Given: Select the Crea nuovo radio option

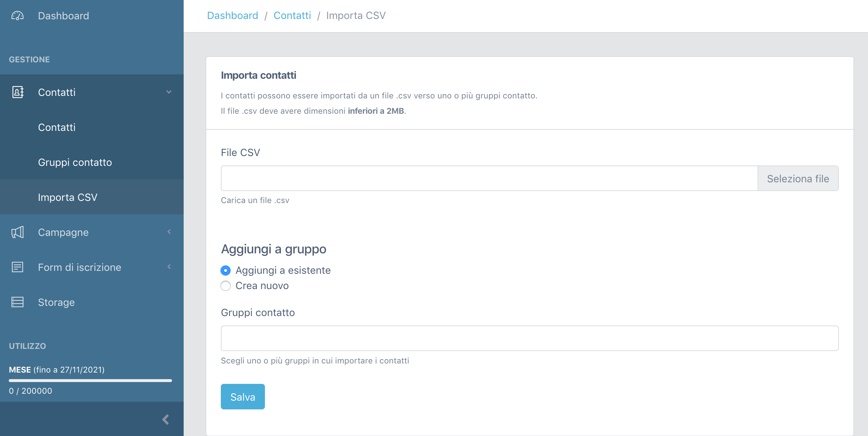Looking at the screenshot, I should pyautogui.click(x=226, y=286).
